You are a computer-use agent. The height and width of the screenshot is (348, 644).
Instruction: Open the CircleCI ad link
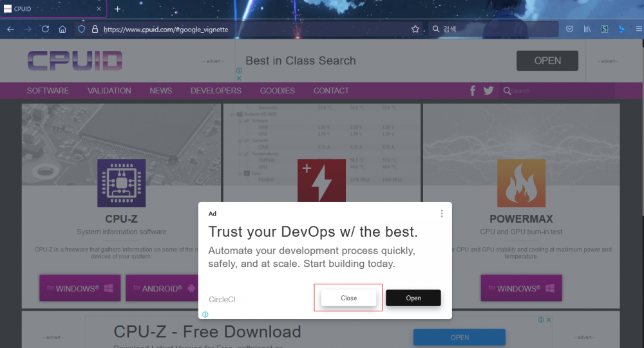pos(413,298)
